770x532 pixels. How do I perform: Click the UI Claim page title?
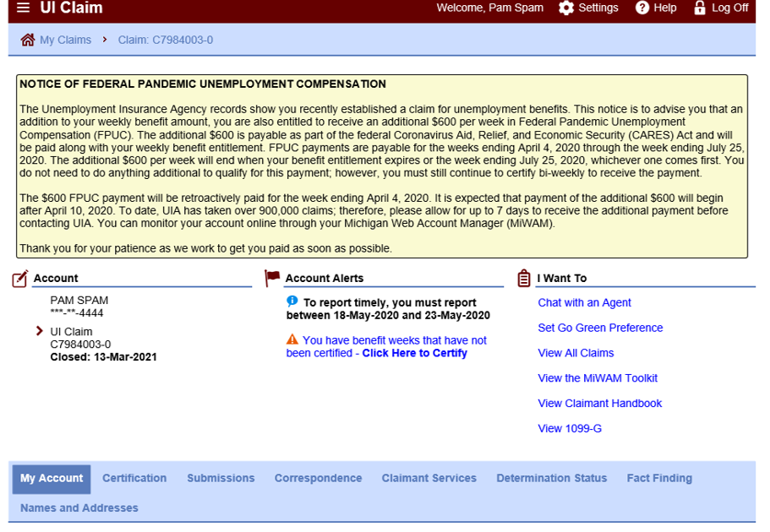(x=71, y=8)
